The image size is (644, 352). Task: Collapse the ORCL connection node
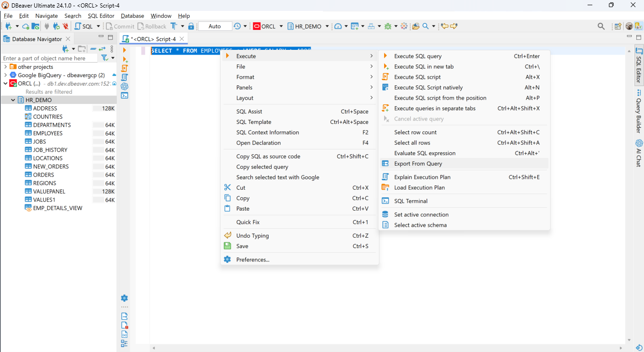5,83
